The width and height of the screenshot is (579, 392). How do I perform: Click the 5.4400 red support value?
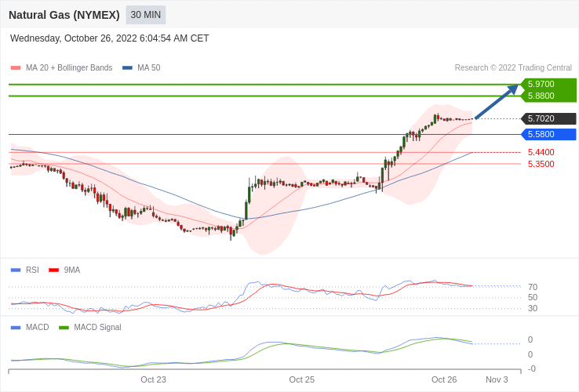(541, 152)
